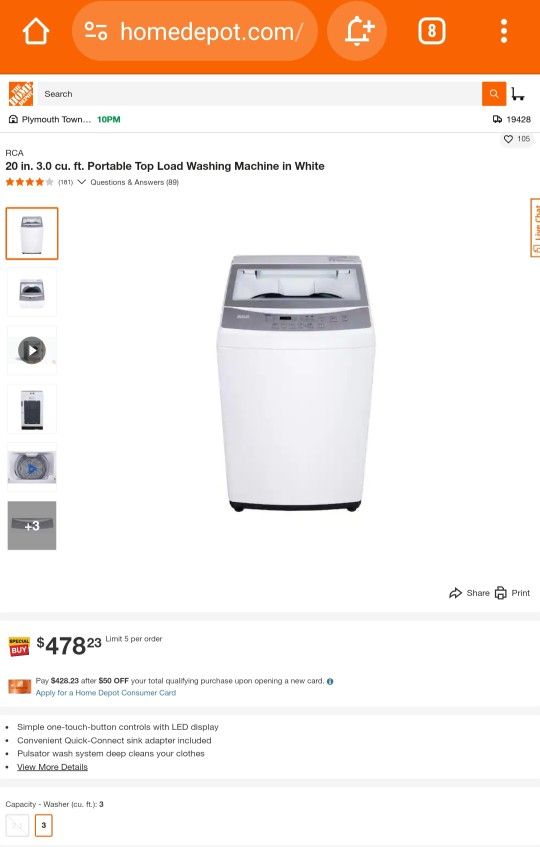Click the Print icon

[x=501, y=593]
